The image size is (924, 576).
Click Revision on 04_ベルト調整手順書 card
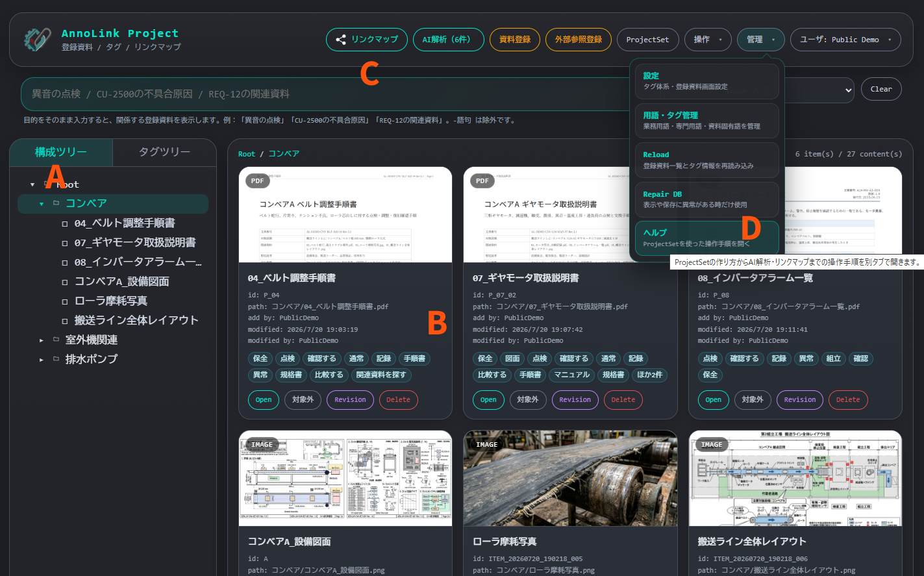350,400
